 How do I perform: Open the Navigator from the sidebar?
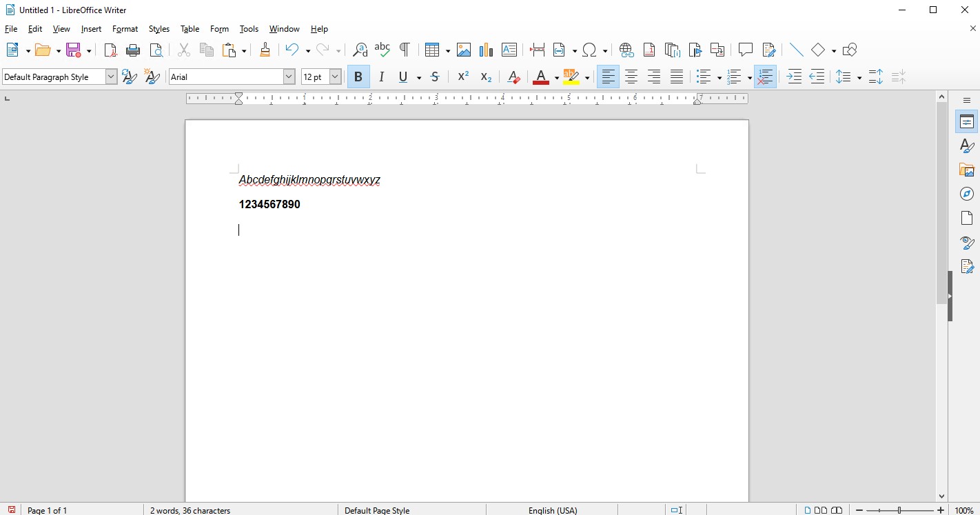click(x=967, y=194)
